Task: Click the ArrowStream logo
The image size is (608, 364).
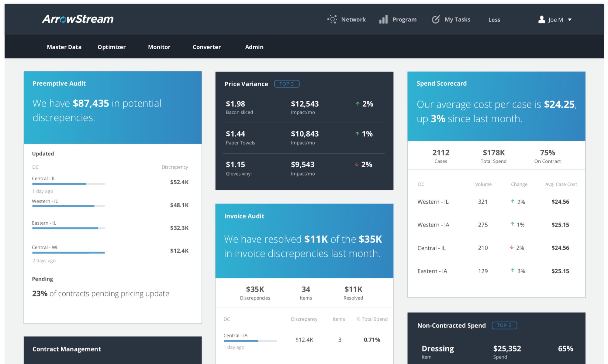Action: (x=78, y=19)
